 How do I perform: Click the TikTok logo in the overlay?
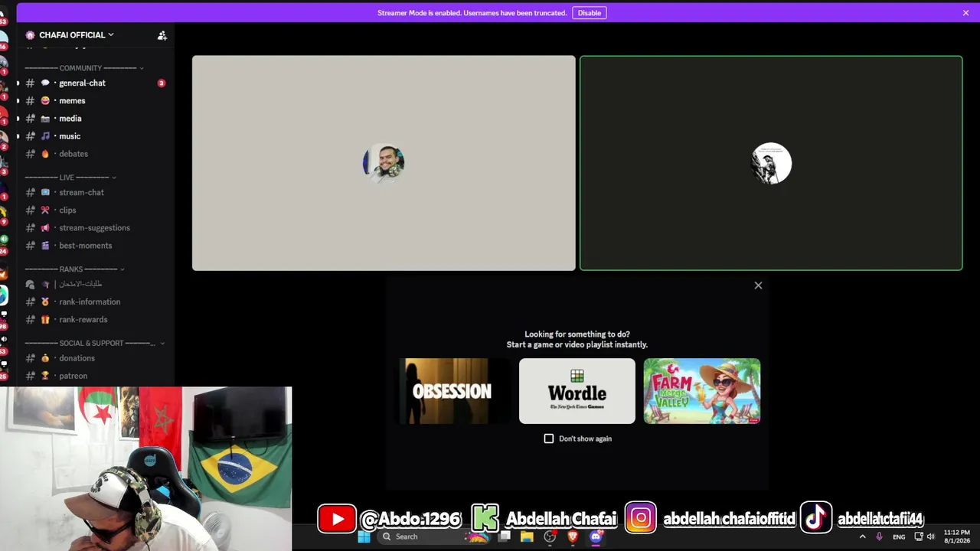click(816, 518)
